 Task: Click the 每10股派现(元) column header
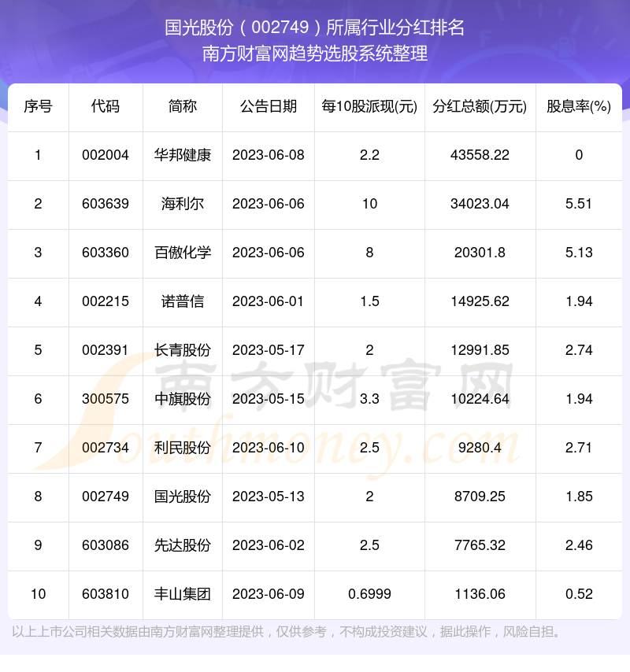tap(369, 106)
